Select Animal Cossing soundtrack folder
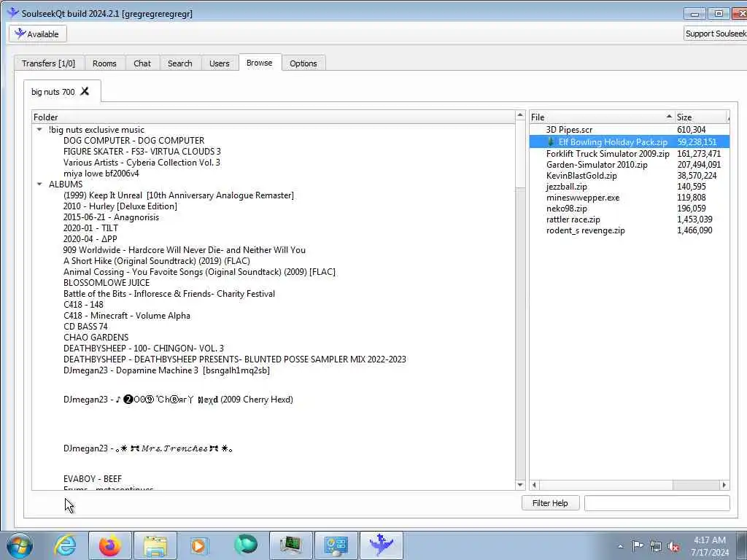The image size is (747, 560). [x=199, y=272]
